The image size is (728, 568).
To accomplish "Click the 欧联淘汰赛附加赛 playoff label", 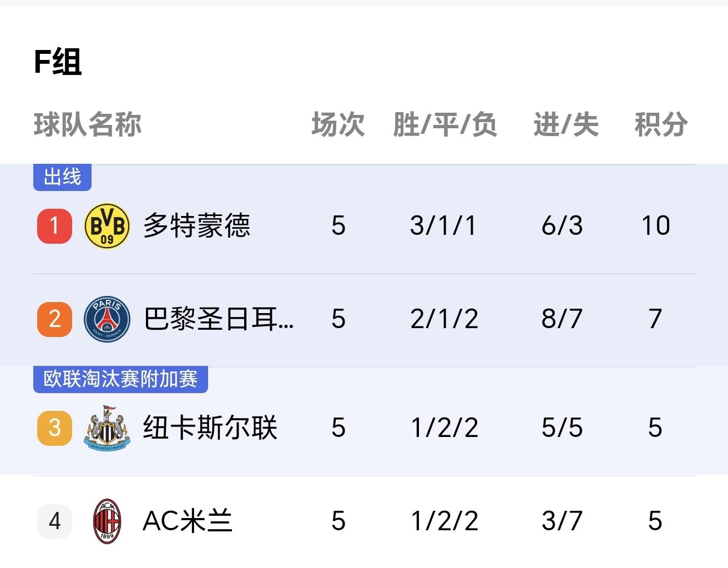I will pos(120,379).
